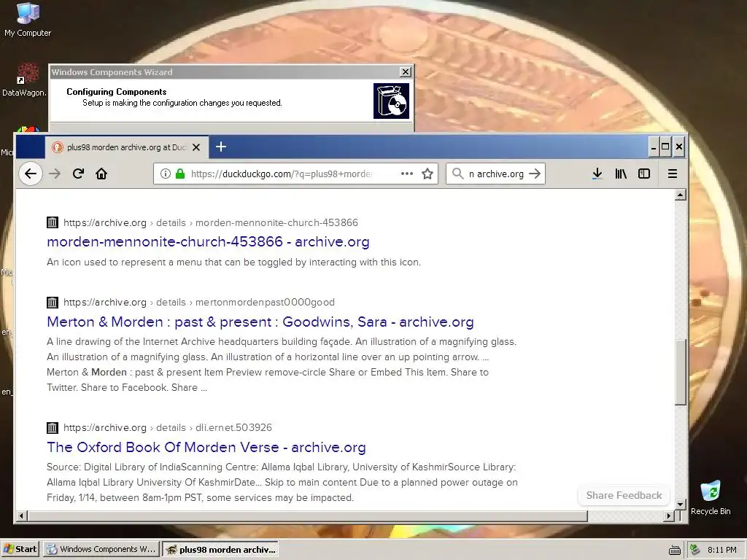The height and width of the screenshot is (560, 747).
Task: Click the green padlock security icon
Action: click(180, 174)
